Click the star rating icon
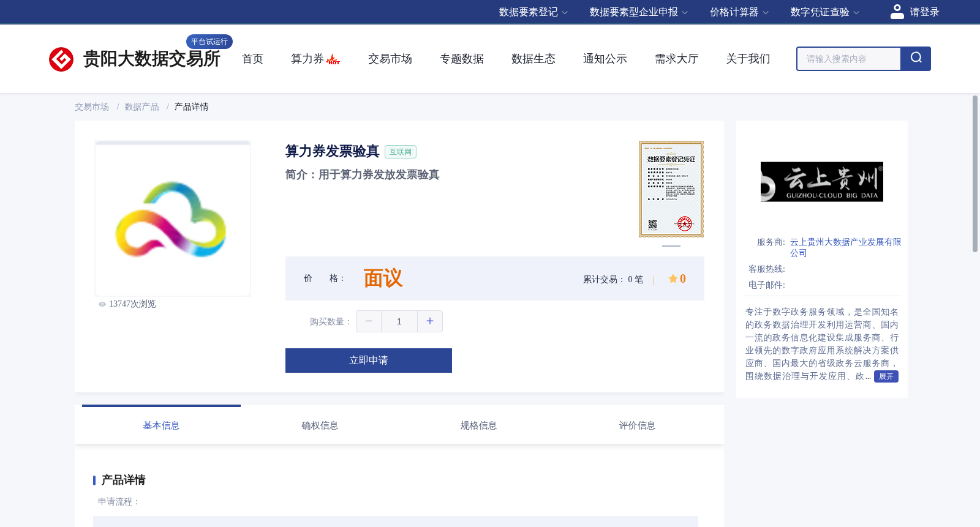Image resolution: width=980 pixels, height=527 pixels. point(673,278)
